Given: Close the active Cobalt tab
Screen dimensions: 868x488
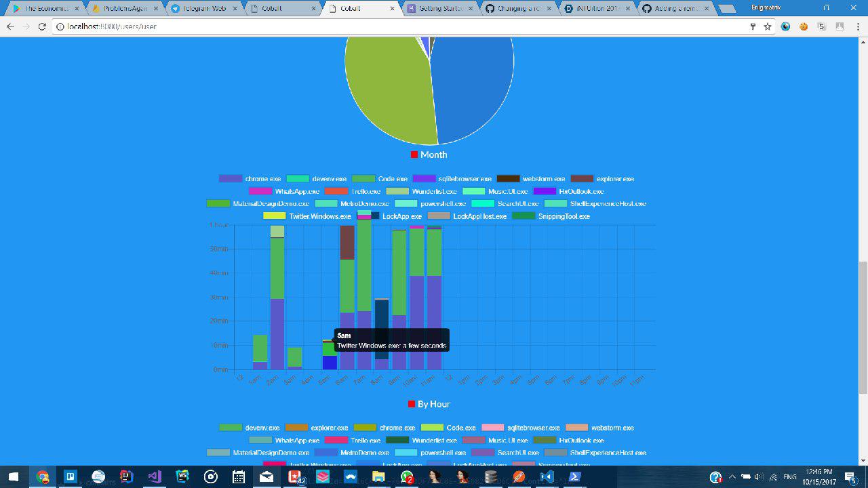Looking at the screenshot, I should coord(393,9).
